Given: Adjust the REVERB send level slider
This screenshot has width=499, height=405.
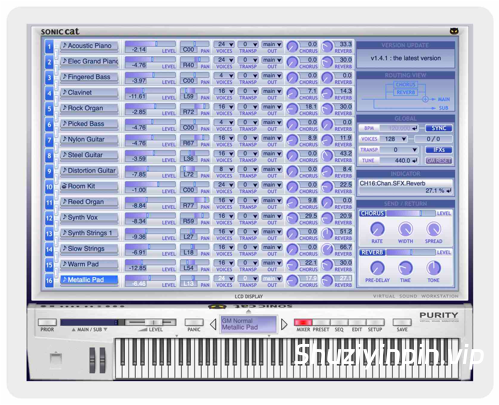Looking at the screenshot, I should click(x=411, y=252).
